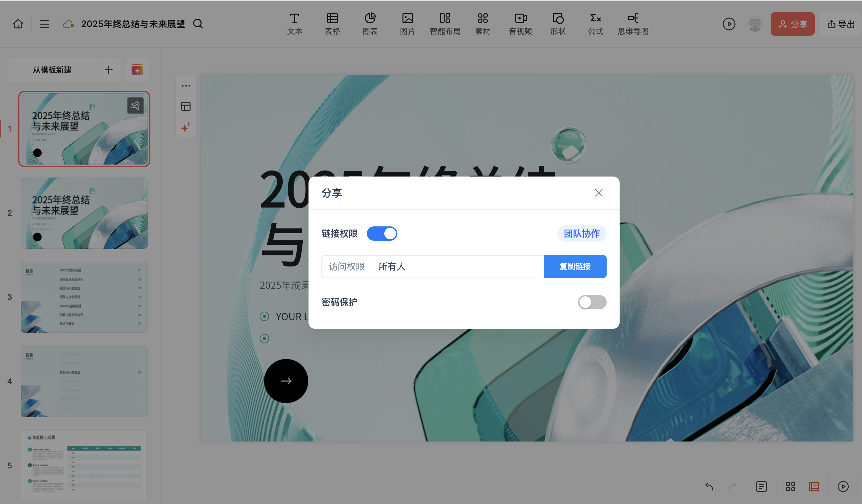Click the animation icon on slide 1 thumbnail

[x=135, y=106]
